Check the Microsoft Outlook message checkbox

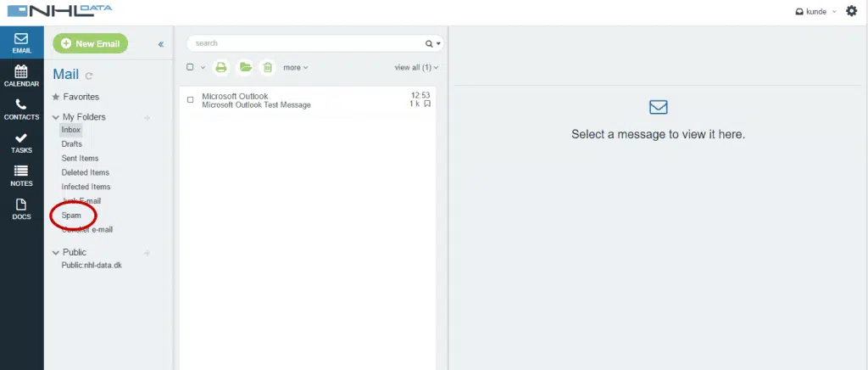pyautogui.click(x=191, y=99)
